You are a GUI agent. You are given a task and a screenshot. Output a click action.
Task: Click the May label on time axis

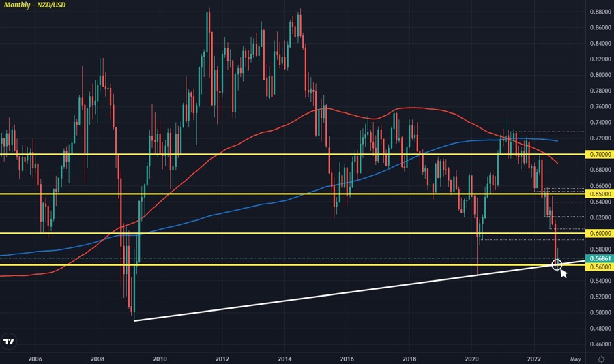[x=576, y=359]
